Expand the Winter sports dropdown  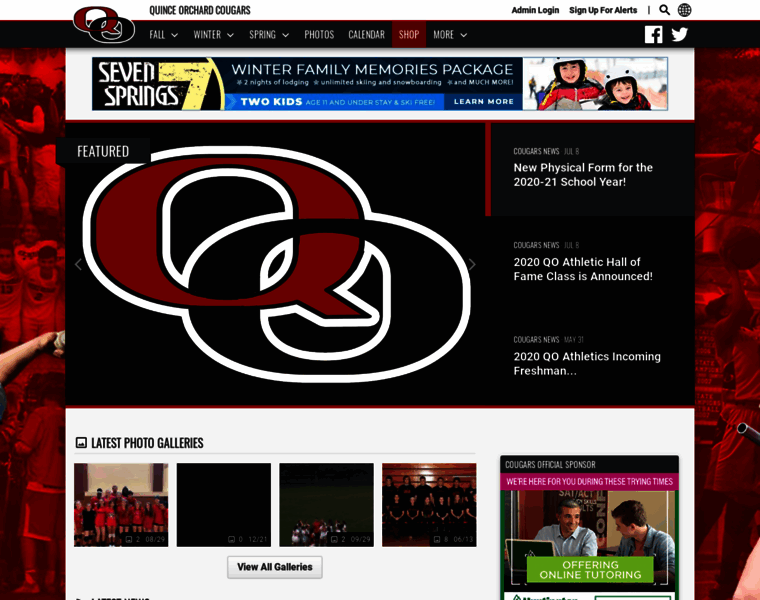[213, 35]
